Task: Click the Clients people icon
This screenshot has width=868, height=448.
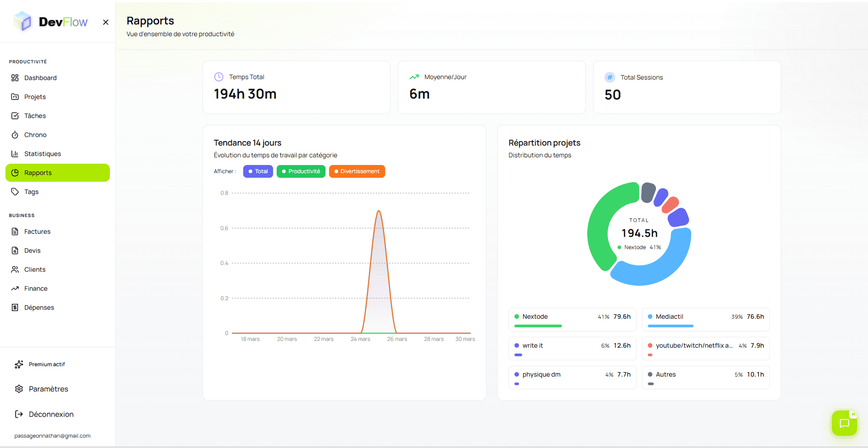Action: click(x=16, y=269)
